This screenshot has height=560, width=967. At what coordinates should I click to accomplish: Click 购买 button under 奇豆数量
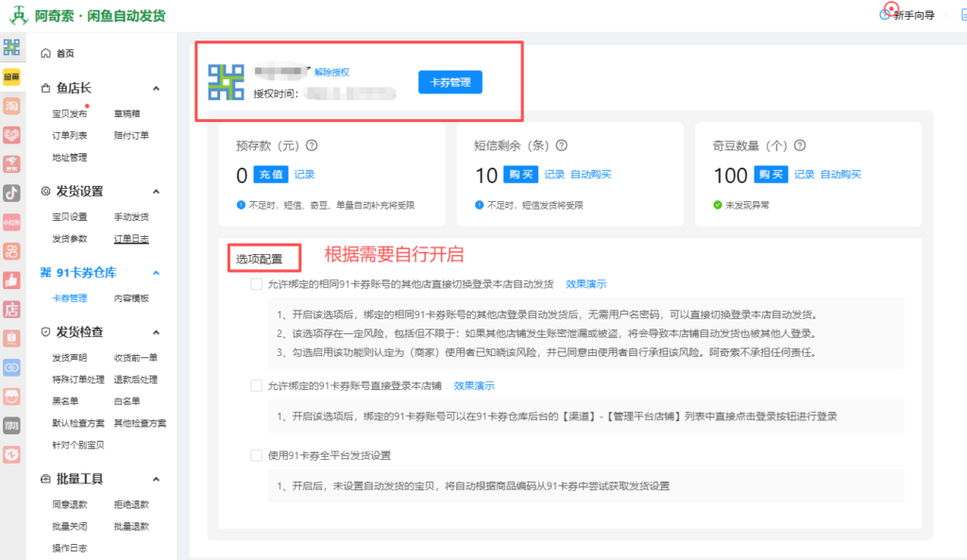coord(771,175)
